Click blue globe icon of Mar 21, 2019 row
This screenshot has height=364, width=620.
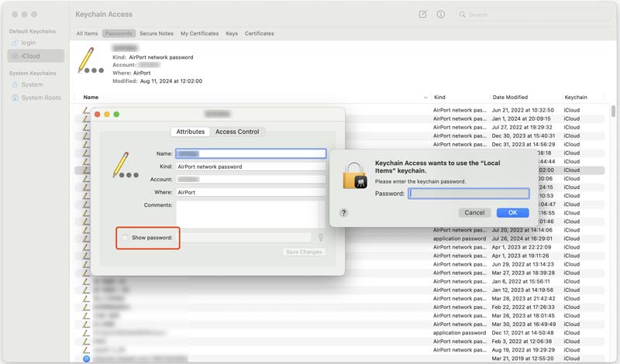(x=86, y=359)
